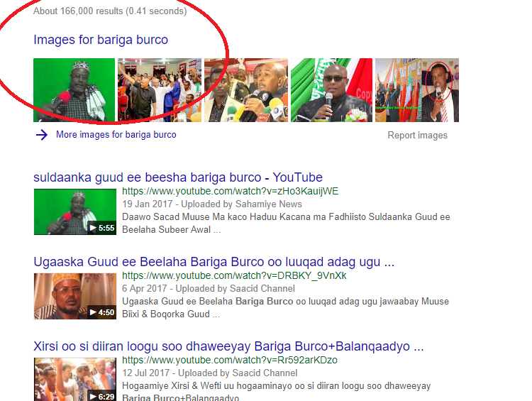Click the Rr592arKDzo YouTube URL
Image resolution: width=532 pixels, height=401 pixels.
point(230,361)
